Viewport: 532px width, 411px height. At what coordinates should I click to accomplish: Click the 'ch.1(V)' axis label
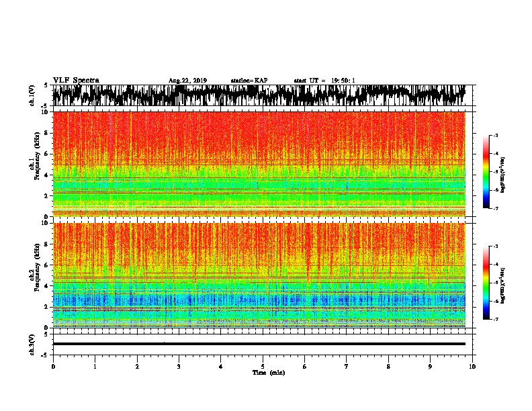pos(32,95)
